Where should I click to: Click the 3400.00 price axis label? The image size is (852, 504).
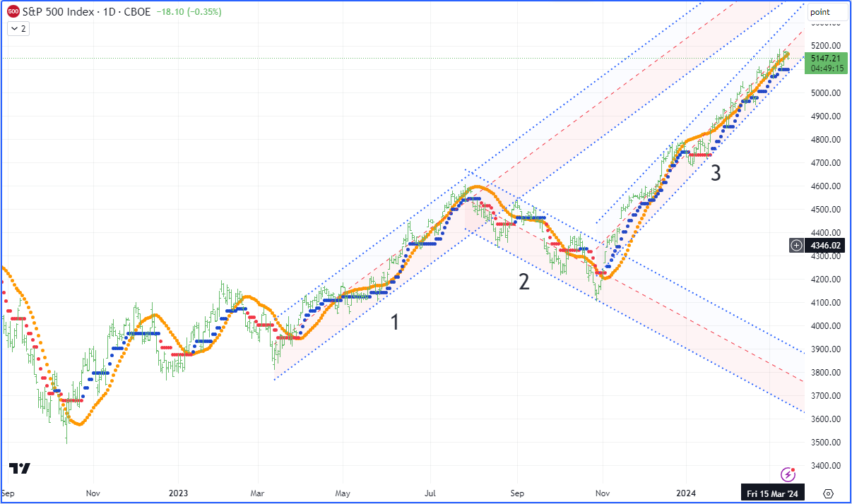826,466
